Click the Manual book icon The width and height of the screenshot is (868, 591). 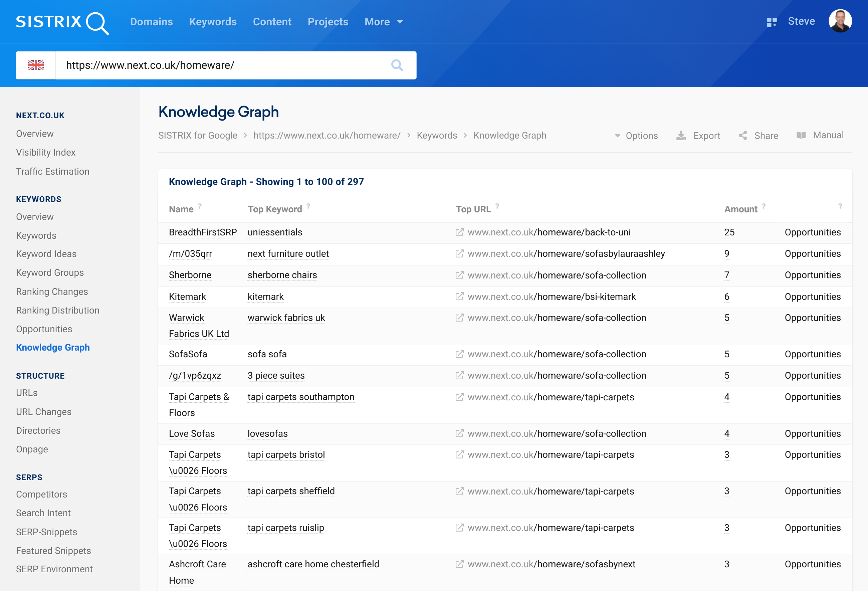(x=801, y=135)
